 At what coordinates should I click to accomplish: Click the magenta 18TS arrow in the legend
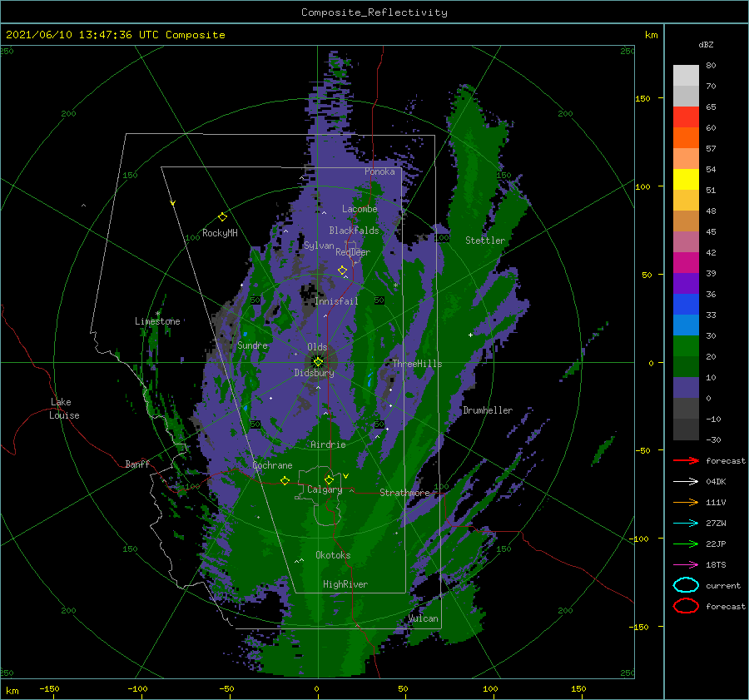[686, 565]
